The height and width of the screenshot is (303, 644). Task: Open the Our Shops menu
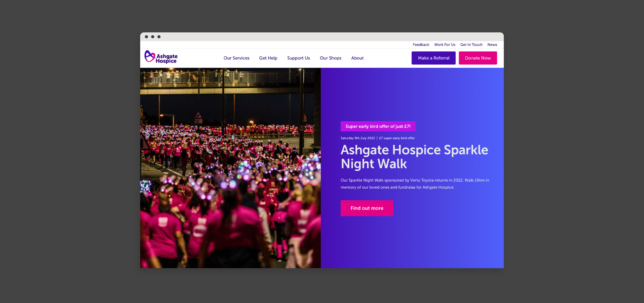pos(330,58)
